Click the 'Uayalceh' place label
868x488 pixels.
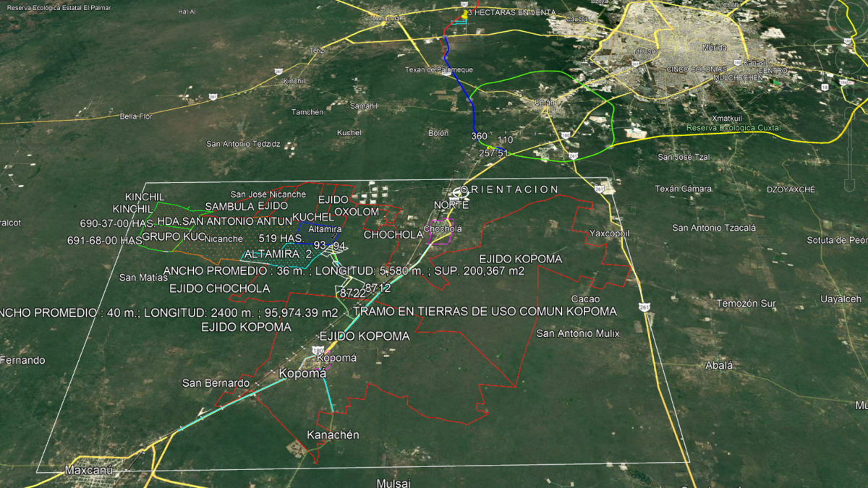tap(841, 299)
